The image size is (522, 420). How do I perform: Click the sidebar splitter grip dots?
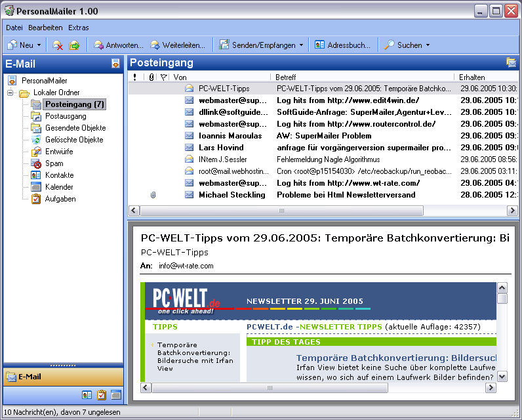(63, 366)
